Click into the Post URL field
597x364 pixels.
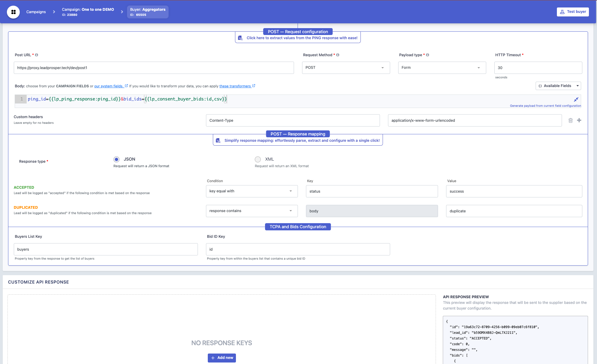coord(154,68)
